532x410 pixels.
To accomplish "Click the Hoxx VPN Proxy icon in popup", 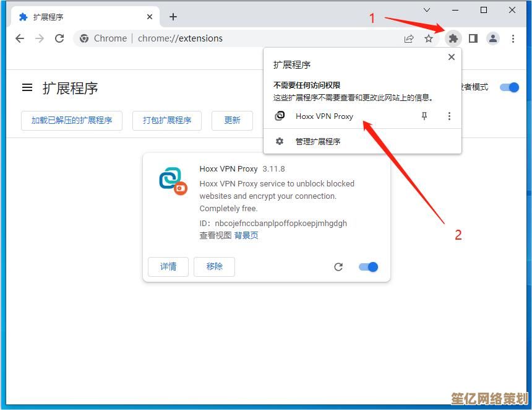I will pos(280,116).
